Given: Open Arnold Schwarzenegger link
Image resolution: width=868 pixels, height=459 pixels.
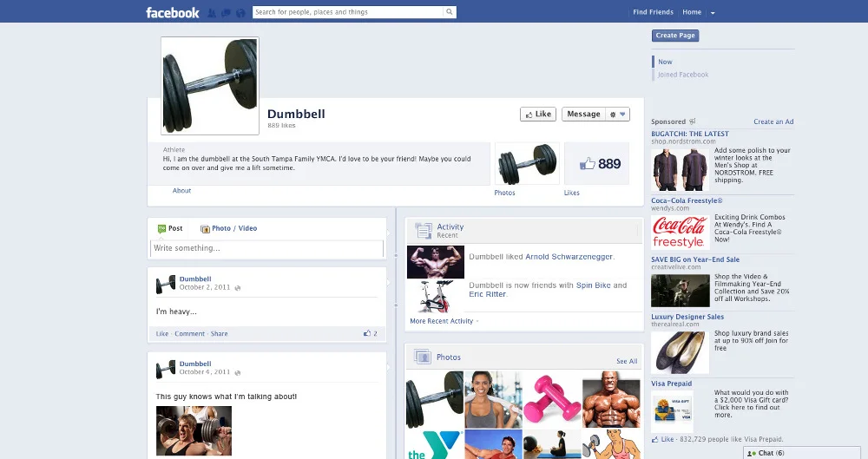Looking at the screenshot, I should point(569,257).
